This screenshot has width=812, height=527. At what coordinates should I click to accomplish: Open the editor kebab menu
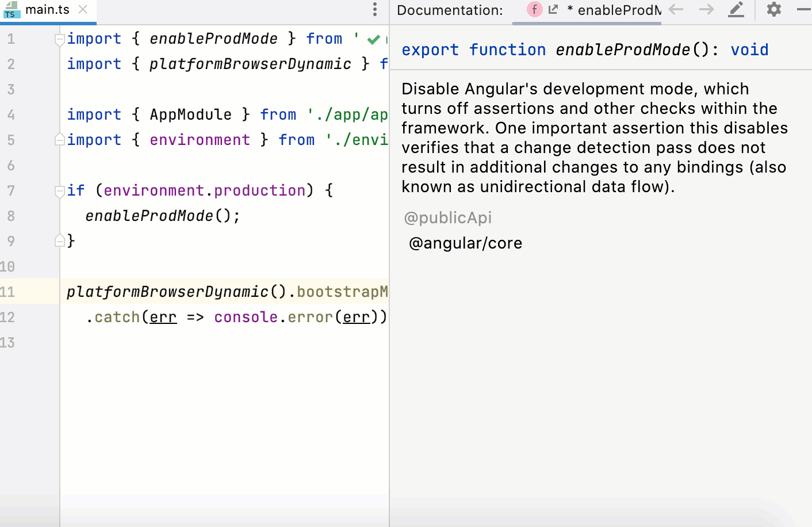tap(375, 10)
